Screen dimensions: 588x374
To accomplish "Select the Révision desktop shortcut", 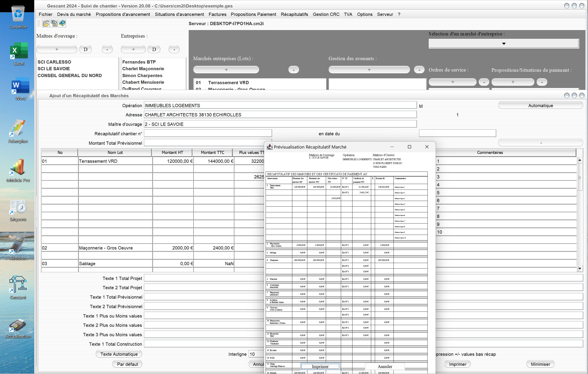I will click(18, 249).
